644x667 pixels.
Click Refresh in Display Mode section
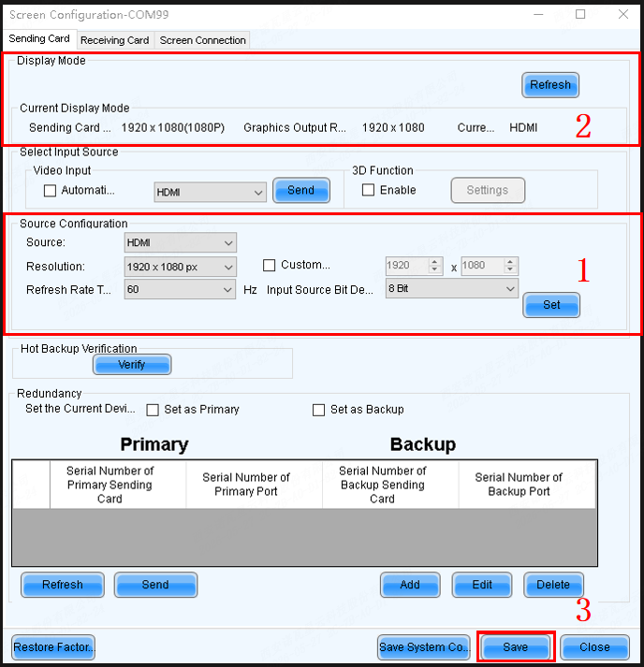click(550, 85)
